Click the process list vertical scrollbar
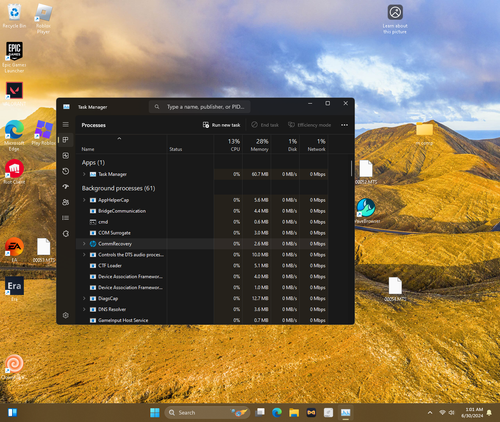Viewport: 500px width, 422px height. pos(351,168)
